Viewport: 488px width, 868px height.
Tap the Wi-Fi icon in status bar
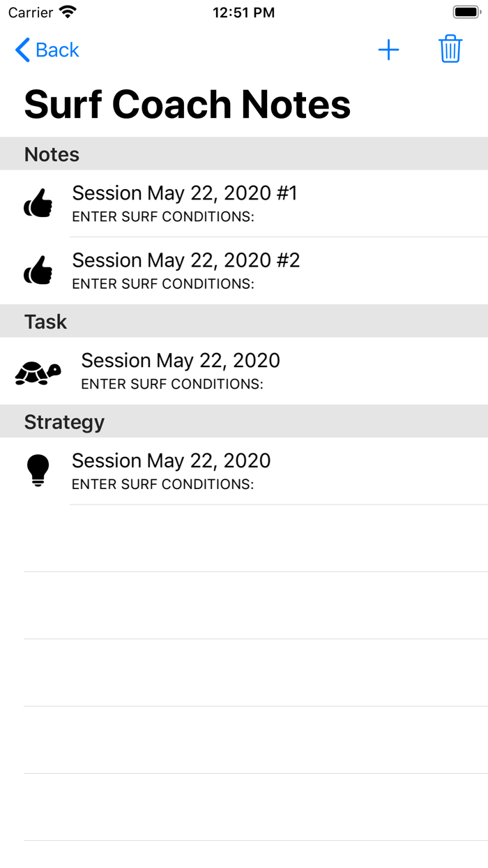pos(68,12)
